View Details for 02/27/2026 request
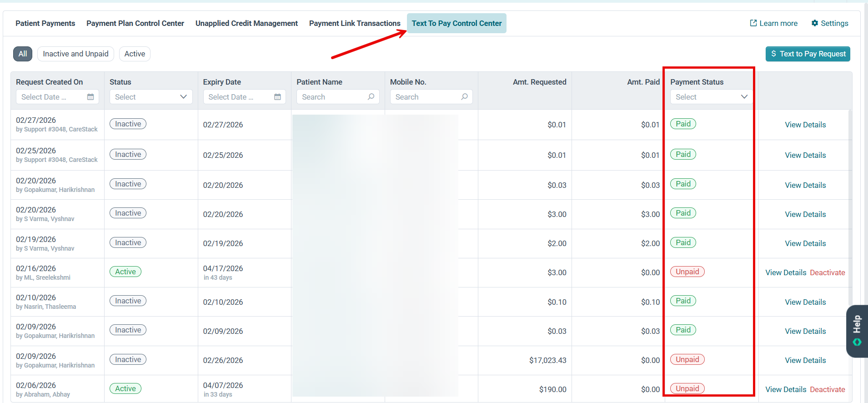The height and width of the screenshot is (403, 868). 805,125
